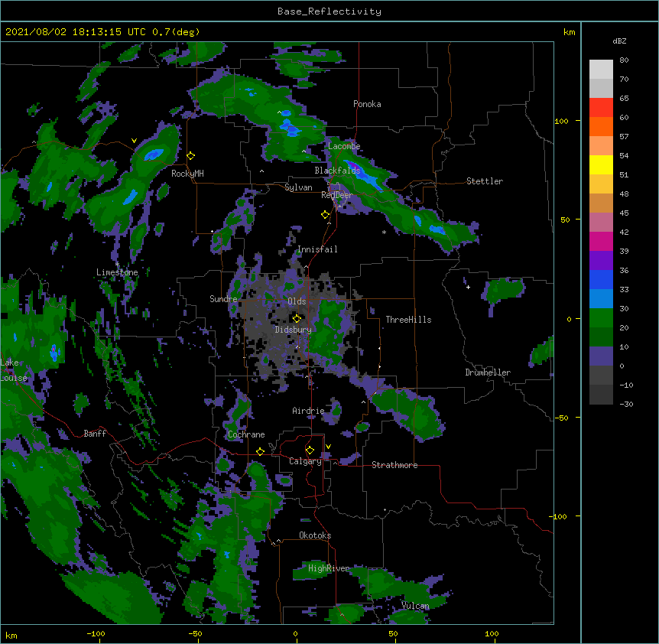Click the 50 tick on the horizontal km axis
This screenshot has width=659, height=644.
point(393,633)
